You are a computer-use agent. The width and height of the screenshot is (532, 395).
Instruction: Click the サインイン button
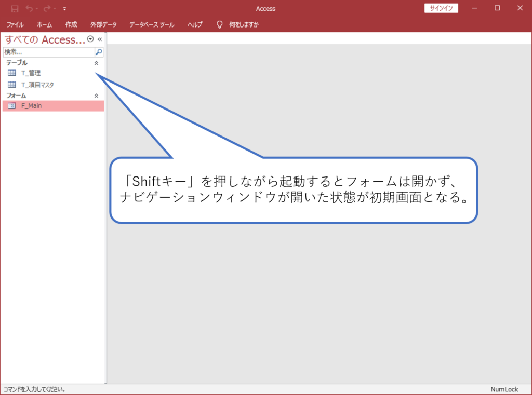(x=441, y=8)
